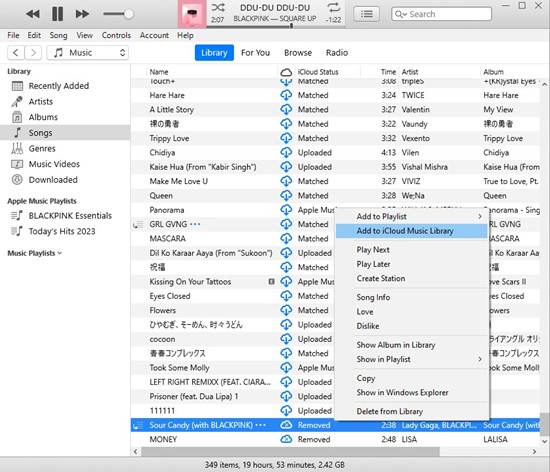Download Flowers via cloud icon
The height and width of the screenshot is (472, 550).
tap(286, 310)
